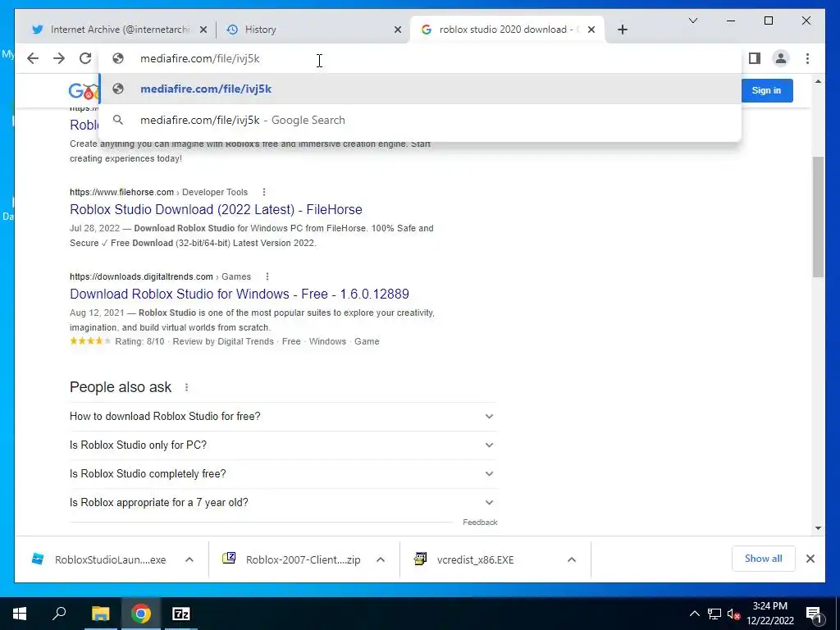
Task: Click the blue Sign in button
Action: coord(766,90)
